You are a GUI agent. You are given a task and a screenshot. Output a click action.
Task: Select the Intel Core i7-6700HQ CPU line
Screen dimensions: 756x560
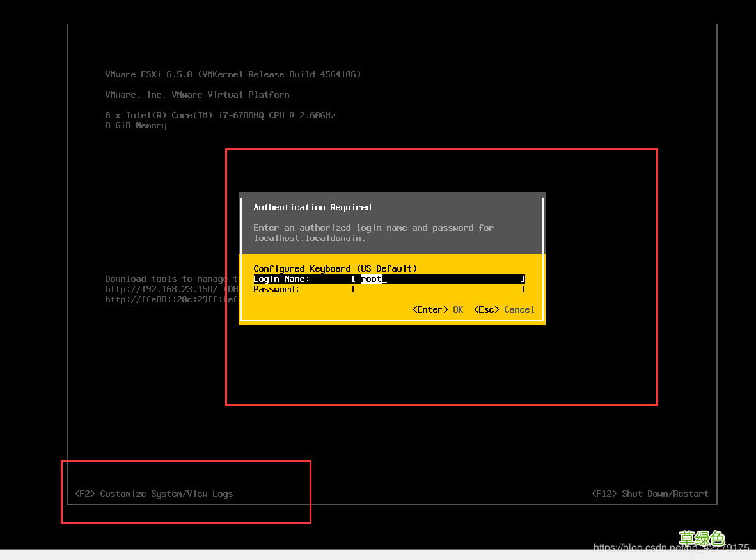click(x=220, y=115)
